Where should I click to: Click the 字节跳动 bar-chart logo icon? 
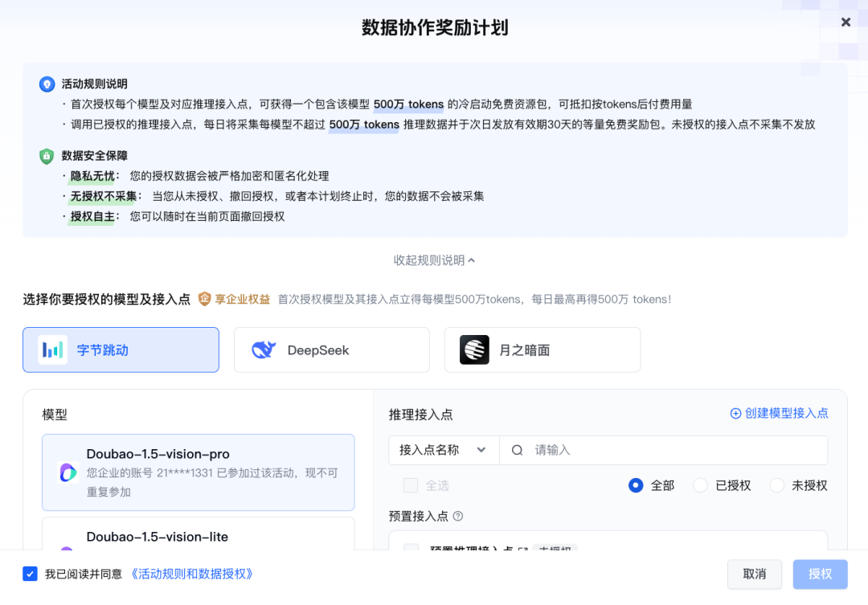(52, 350)
